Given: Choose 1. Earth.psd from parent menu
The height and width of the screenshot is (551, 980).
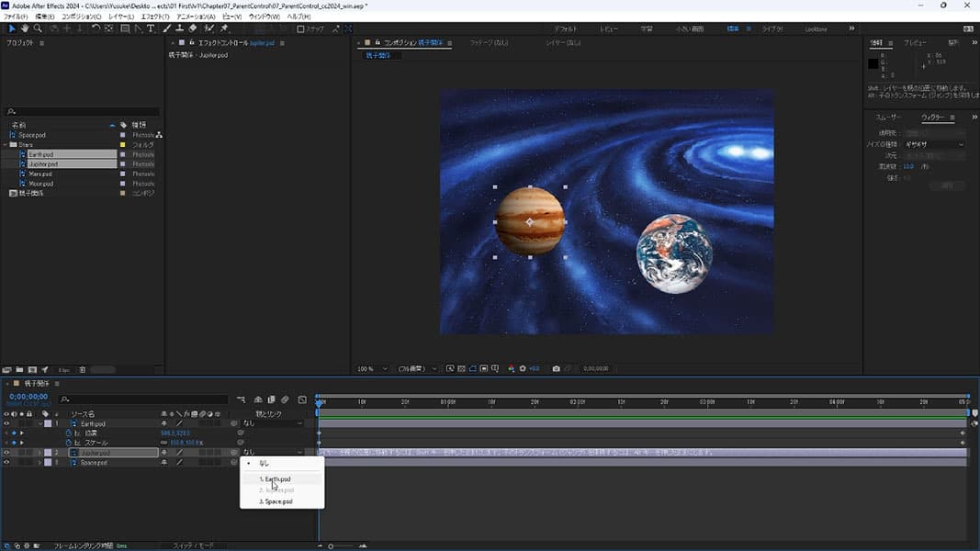Looking at the screenshot, I should click(x=276, y=479).
